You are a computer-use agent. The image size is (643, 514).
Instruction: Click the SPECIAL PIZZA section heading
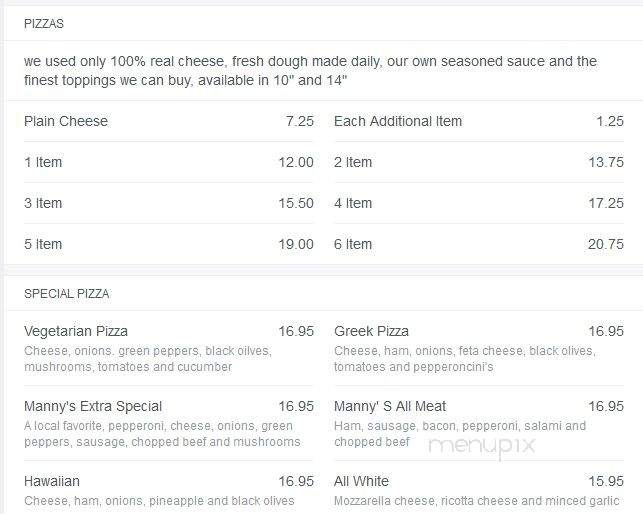66,294
